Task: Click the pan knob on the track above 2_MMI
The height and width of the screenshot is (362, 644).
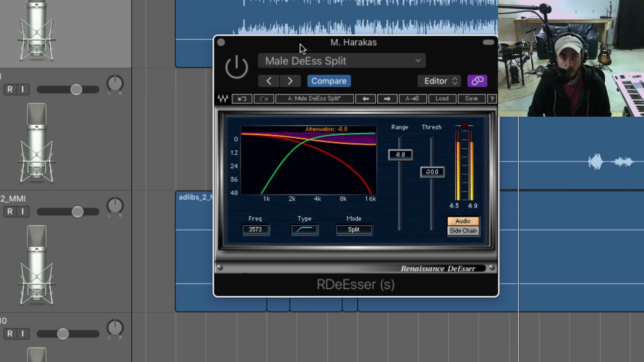Action: 115,84
